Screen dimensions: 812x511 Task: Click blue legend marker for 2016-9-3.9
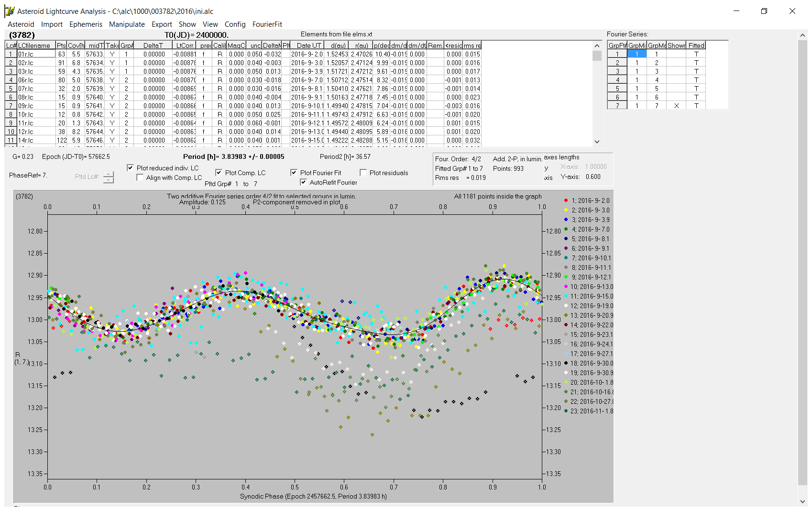(566, 220)
